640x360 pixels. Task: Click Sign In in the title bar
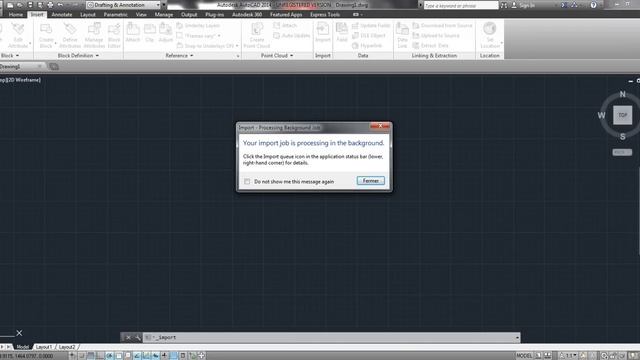[527, 5]
